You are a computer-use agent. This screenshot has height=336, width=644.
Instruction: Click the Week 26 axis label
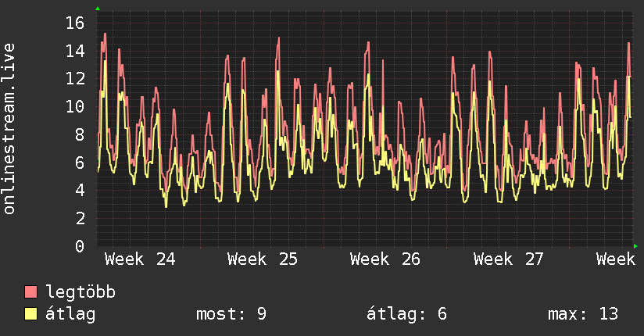tap(385, 259)
